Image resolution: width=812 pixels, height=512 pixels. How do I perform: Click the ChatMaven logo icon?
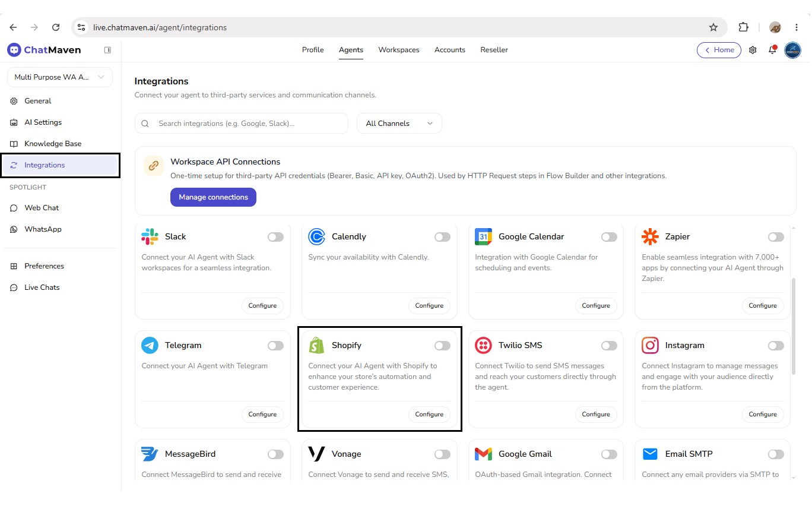pyautogui.click(x=14, y=50)
